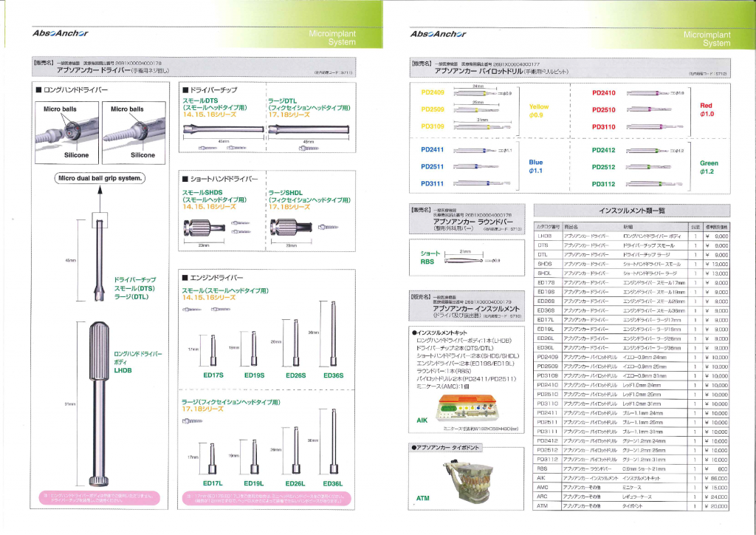Select the green PD3112 label in the drill chart
Viewport: 756px width, 535px height.
tap(604, 184)
